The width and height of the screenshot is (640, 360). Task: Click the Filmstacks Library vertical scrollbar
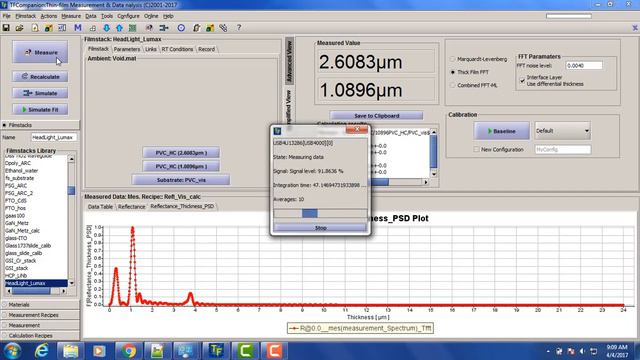click(x=71, y=220)
